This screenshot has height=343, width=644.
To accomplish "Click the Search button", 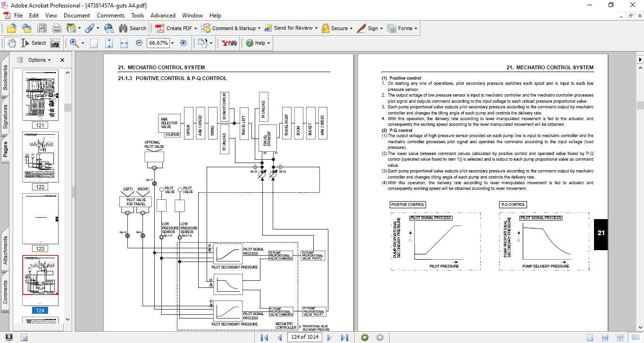I will pyautogui.click(x=132, y=28).
